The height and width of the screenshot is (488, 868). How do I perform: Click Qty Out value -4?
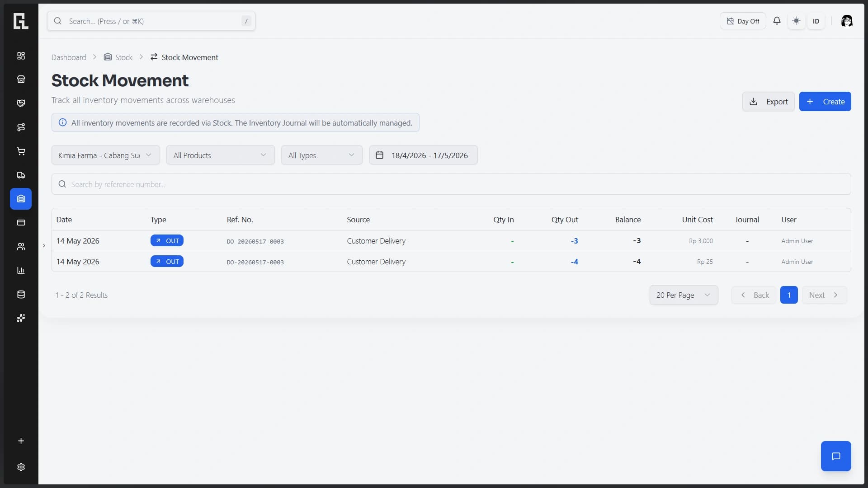(x=574, y=262)
